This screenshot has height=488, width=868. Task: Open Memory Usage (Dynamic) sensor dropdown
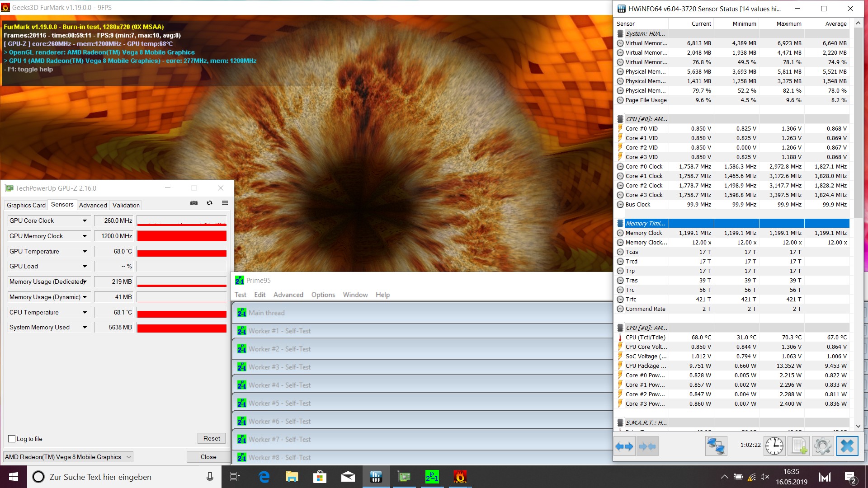pyautogui.click(x=85, y=297)
